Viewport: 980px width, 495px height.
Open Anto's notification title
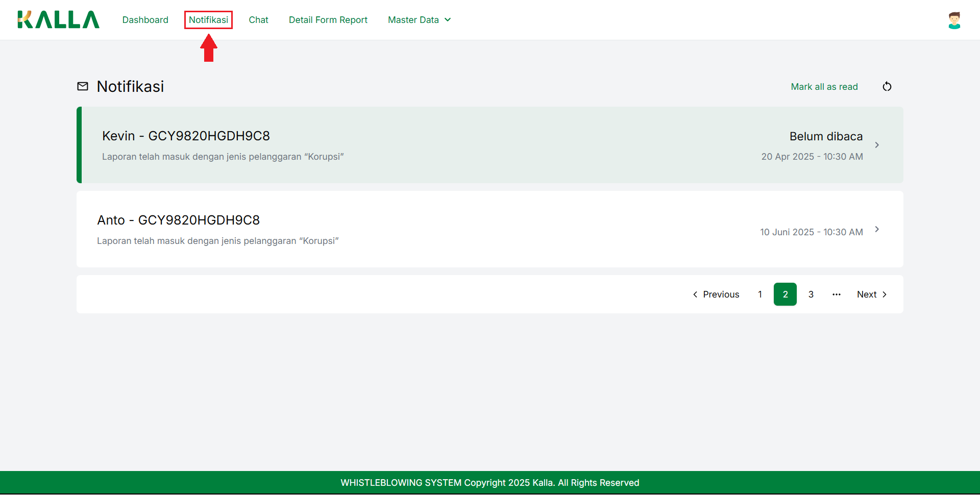pyautogui.click(x=178, y=220)
